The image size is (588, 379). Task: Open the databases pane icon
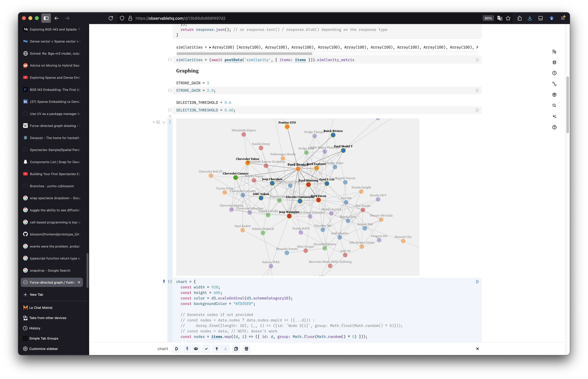click(554, 63)
